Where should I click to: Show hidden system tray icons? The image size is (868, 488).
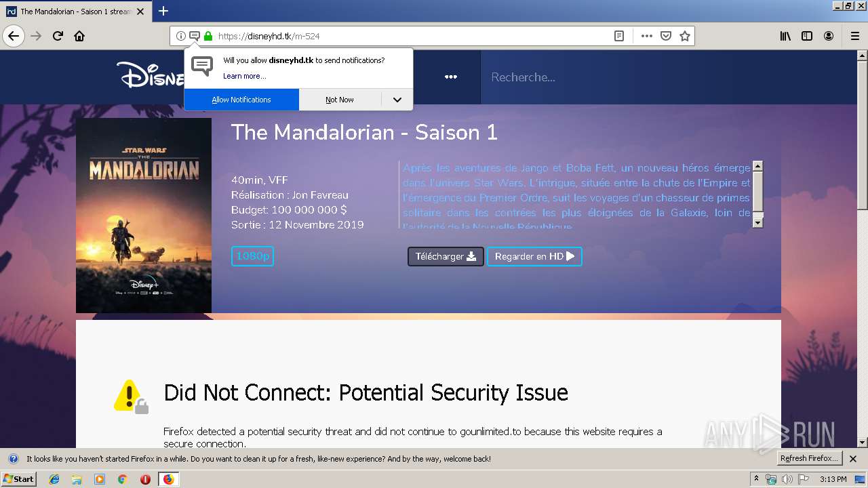pyautogui.click(x=756, y=479)
